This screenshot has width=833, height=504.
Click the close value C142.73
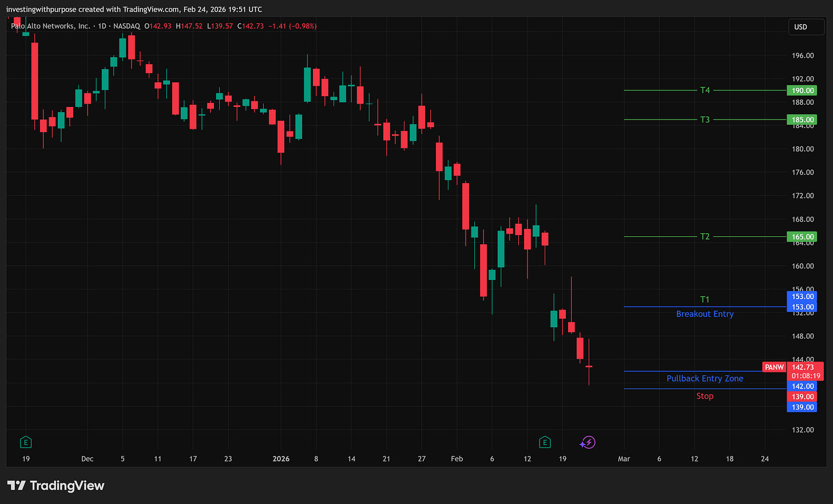point(251,26)
